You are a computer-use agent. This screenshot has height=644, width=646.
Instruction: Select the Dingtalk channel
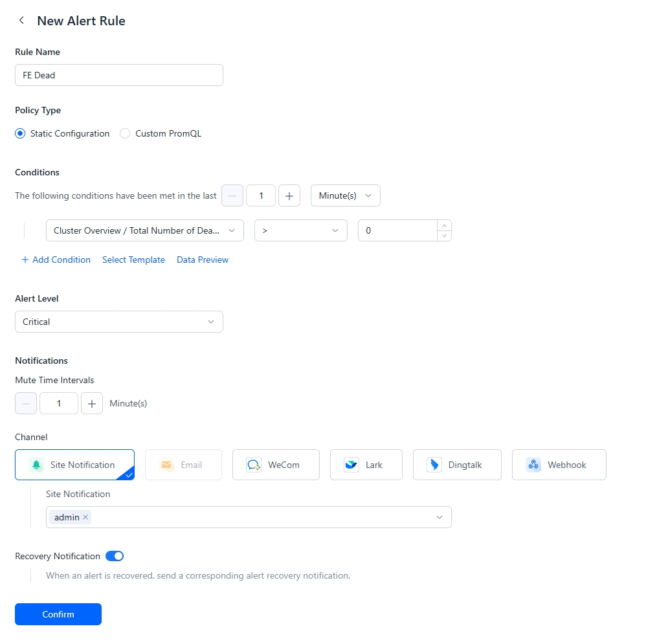[x=456, y=465]
